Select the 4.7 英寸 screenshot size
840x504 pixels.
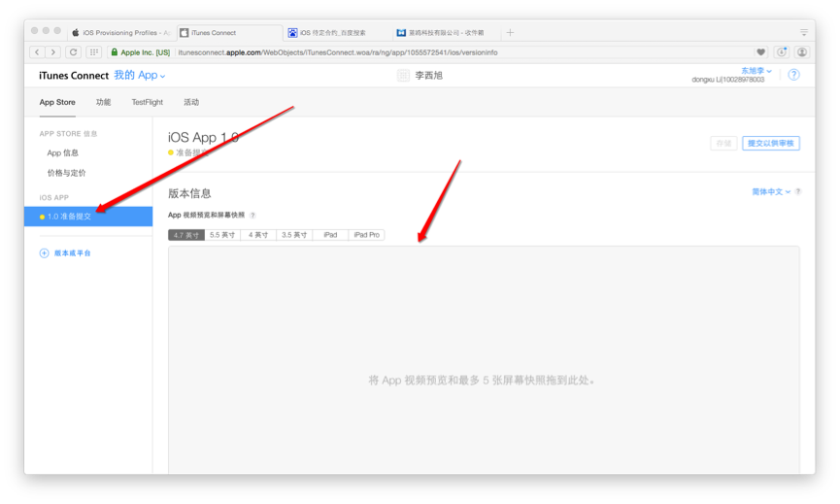point(185,235)
